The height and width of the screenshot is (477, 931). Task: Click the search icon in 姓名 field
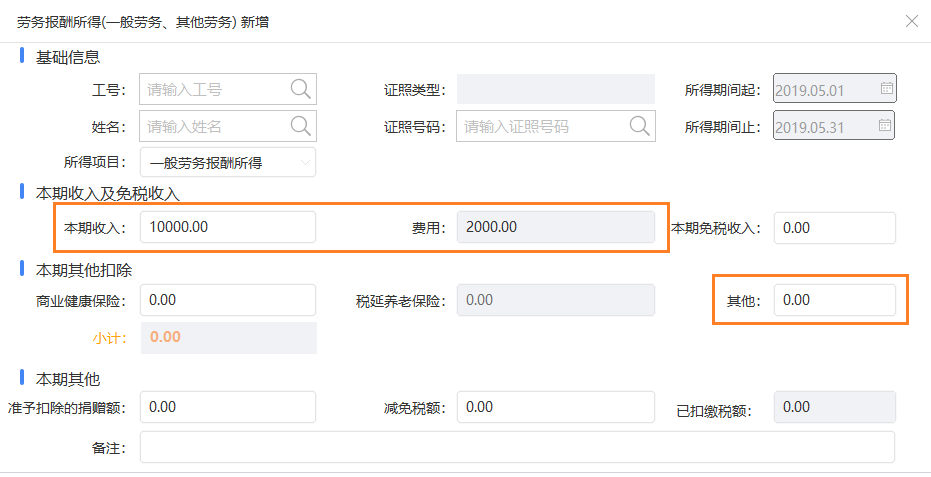300,126
